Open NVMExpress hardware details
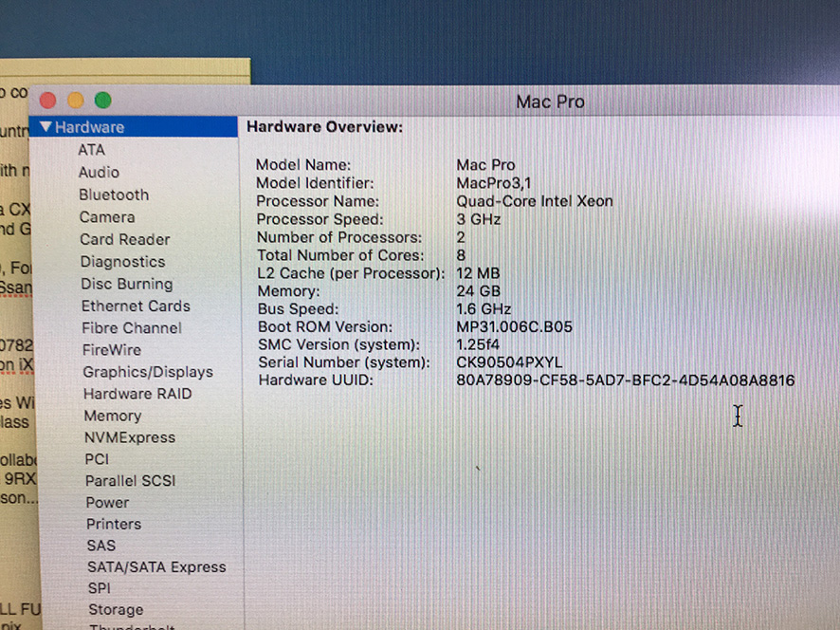 pyautogui.click(x=130, y=437)
